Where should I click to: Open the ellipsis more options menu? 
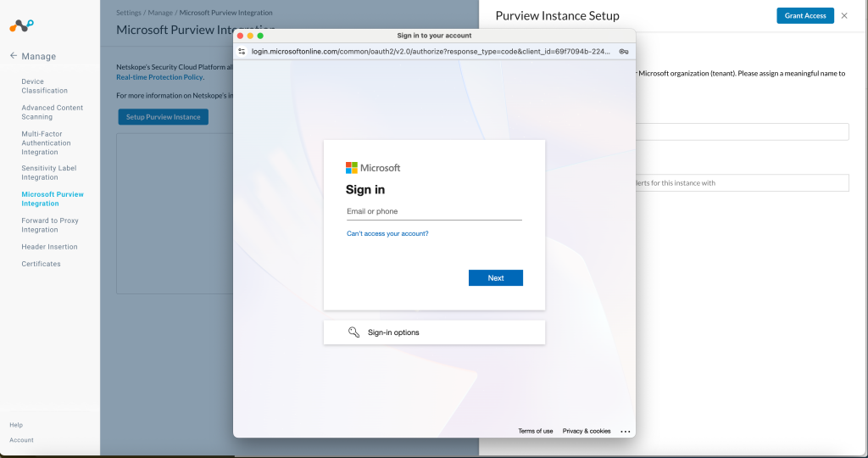(626, 431)
